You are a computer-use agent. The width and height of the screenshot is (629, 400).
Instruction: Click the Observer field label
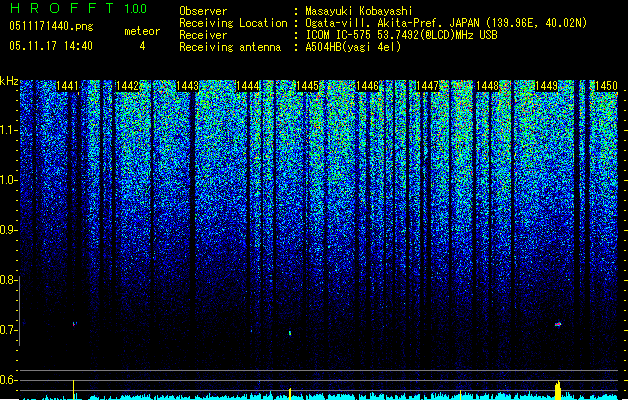[203, 11]
